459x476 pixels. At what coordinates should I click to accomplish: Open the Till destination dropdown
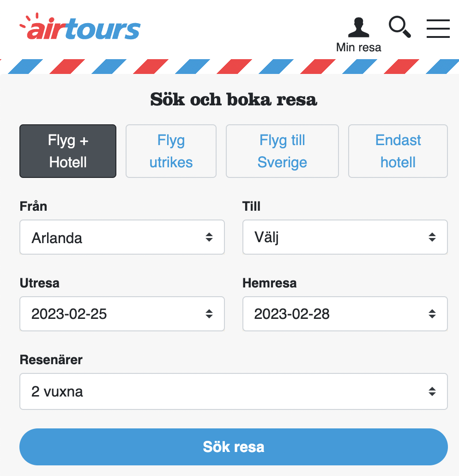[x=345, y=237]
